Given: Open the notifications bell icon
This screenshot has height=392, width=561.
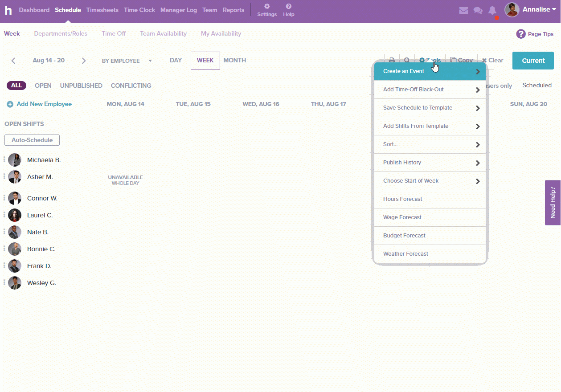Looking at the screenshot, I should pos(492,10).
